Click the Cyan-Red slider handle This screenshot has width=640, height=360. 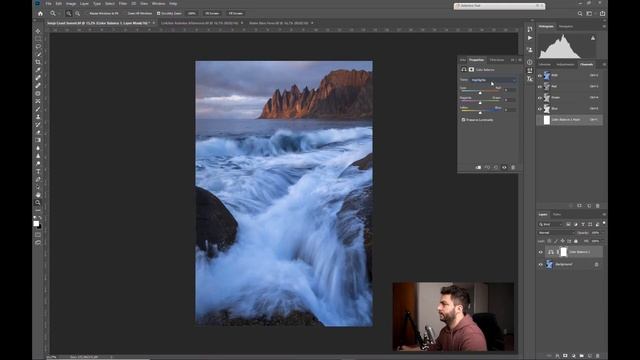[x=480, y=93]
